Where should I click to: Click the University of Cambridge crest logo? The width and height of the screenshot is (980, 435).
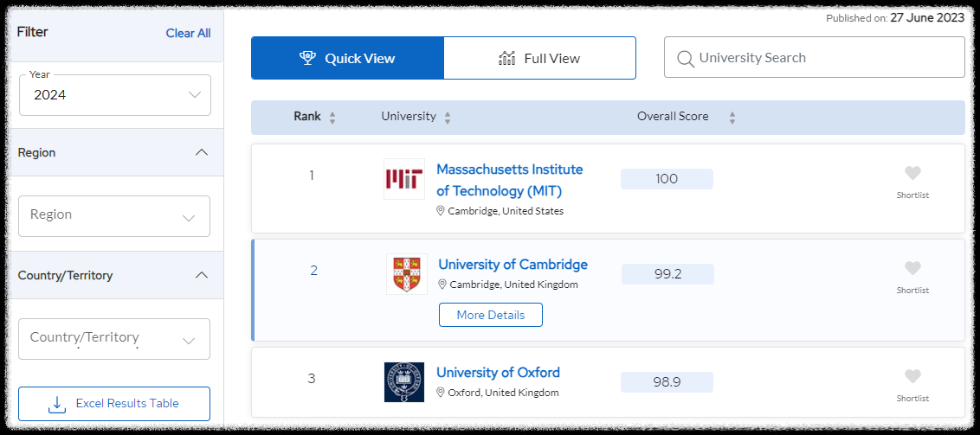(x=407, y=274)
